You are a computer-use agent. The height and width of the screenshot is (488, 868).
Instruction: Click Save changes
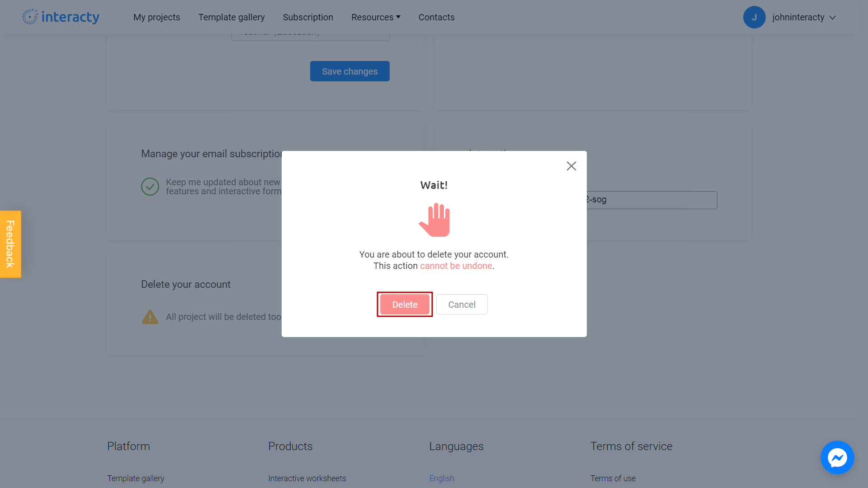(x=349, y=71)
